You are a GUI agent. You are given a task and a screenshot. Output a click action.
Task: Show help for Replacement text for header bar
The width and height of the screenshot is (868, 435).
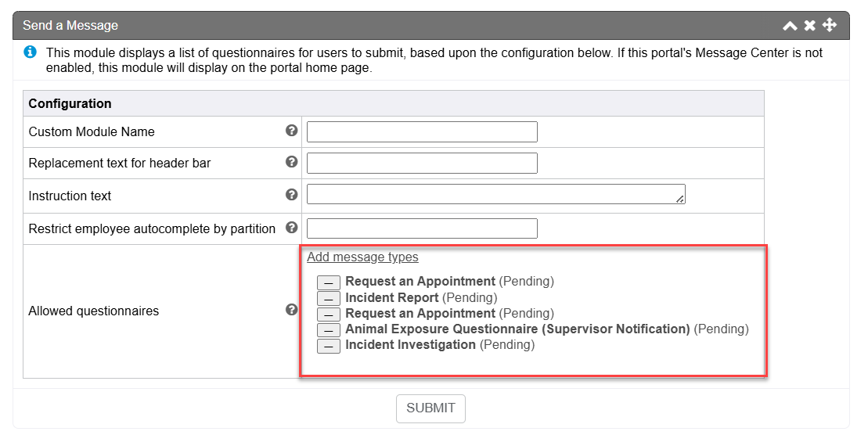coord(292,162)
